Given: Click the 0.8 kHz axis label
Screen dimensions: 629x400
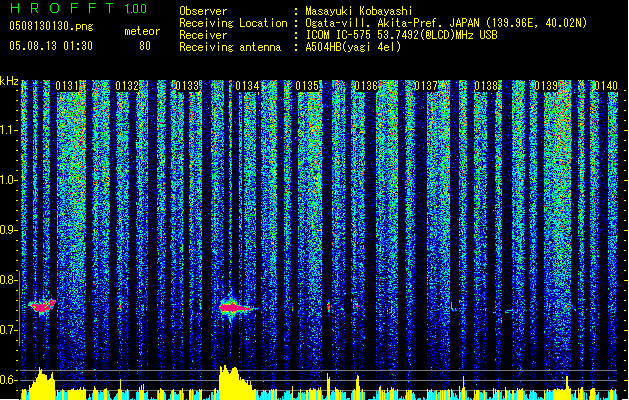Looking at the screenshot, I should pos(9,280).
